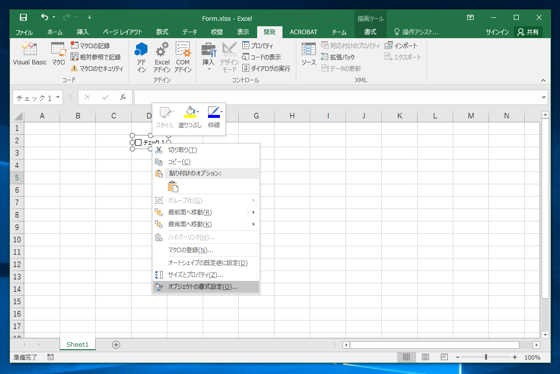Save the workbook with the disk icon
Screen dimensions: 560x374
23,17
